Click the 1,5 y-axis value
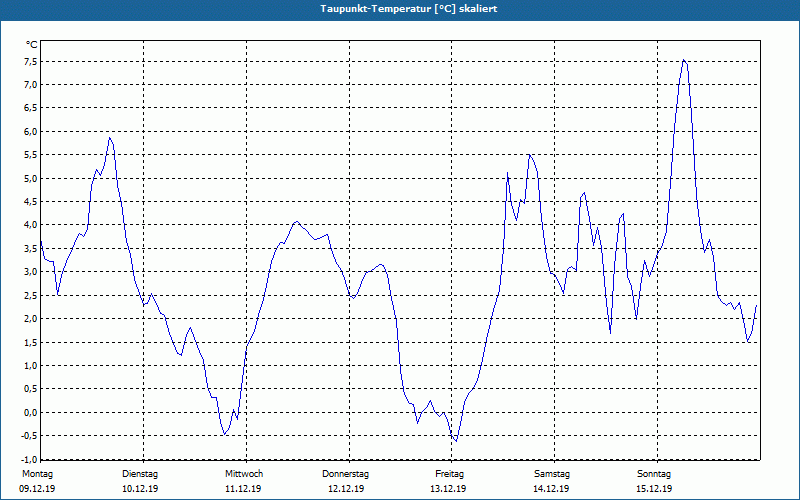The image size is (800, 500). 31,342
